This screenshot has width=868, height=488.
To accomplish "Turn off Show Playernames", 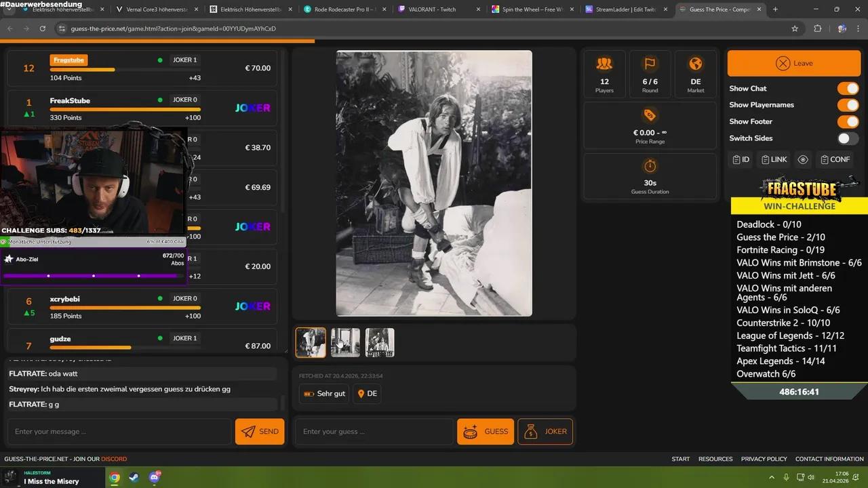I will 848,105.
